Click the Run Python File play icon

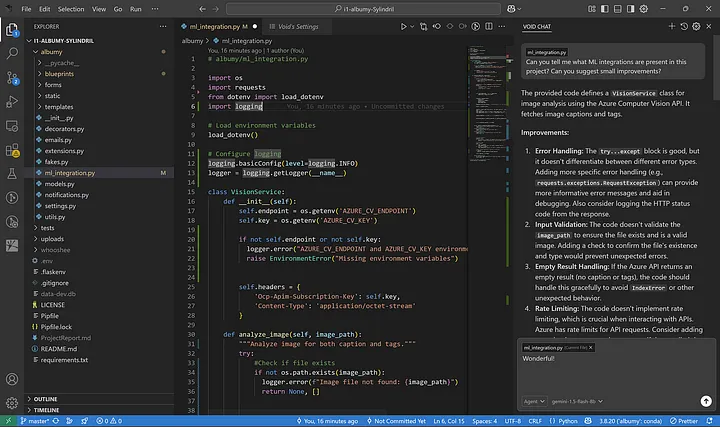tap(403, 28)
